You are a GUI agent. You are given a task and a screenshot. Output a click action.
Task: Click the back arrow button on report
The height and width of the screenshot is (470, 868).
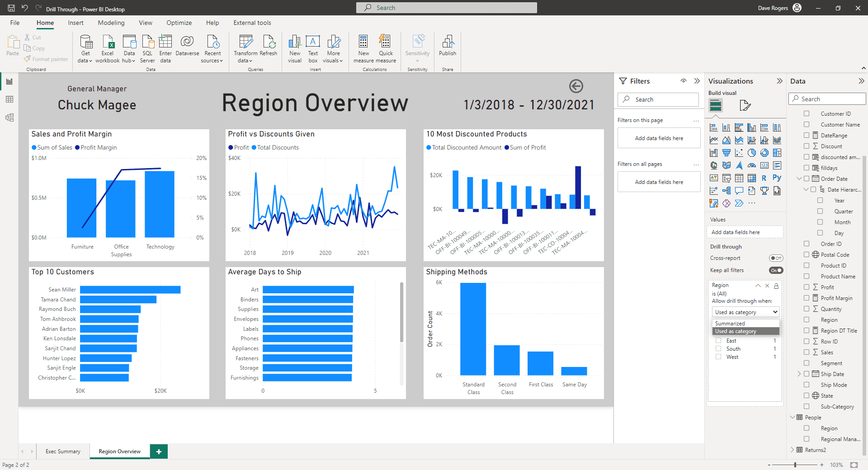(576, 86)
